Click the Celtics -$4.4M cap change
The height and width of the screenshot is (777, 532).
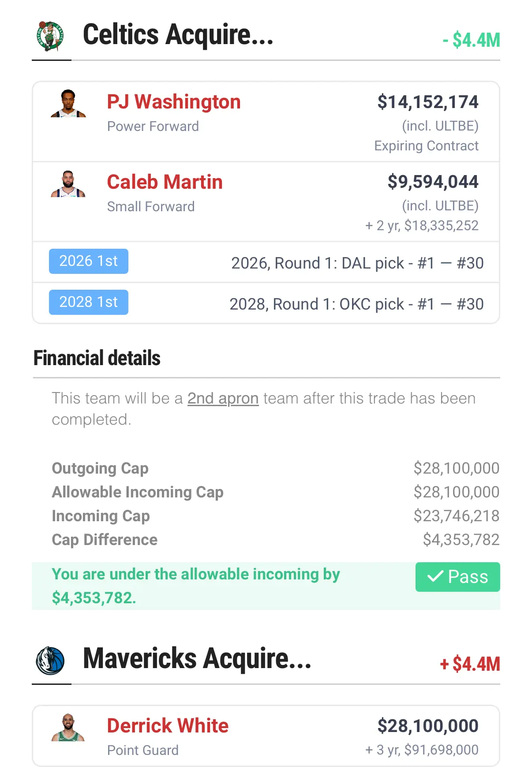coord(471,40)
